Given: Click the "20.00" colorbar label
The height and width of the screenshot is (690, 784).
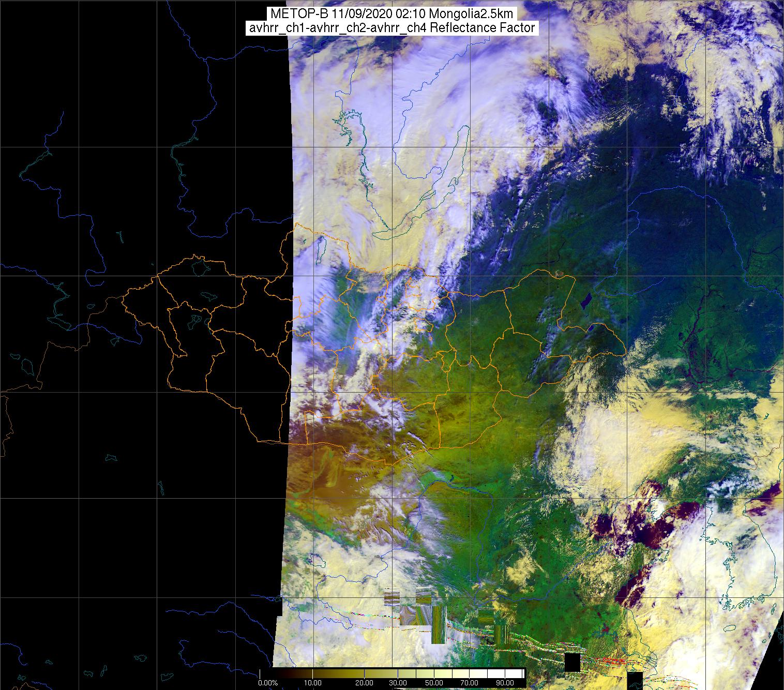Looking at the screenshot, I should pos(364,684).
